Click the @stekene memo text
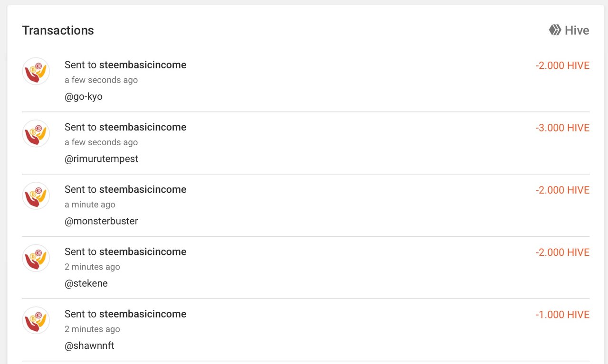Image resolution: width=608 pixels, height=364 pixels. [x=86, y=283]
